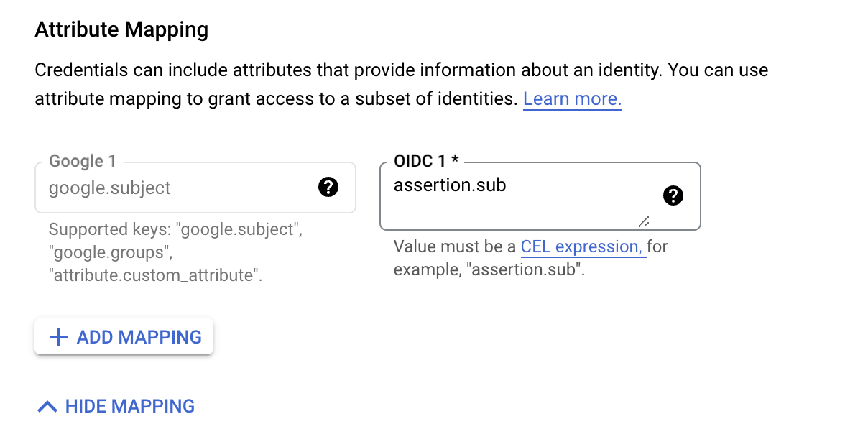Click the help icon in OIDC 1 field
Screen dimensions: 868x447
(x=673, y=195)
